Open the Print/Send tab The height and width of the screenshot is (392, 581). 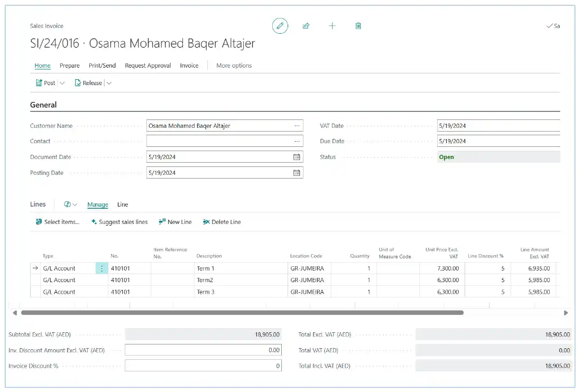coord(102,66)
